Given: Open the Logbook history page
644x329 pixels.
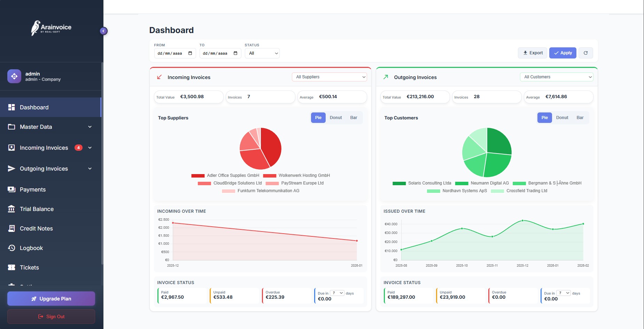Looking at the screenshot, I should click(31, 248).
